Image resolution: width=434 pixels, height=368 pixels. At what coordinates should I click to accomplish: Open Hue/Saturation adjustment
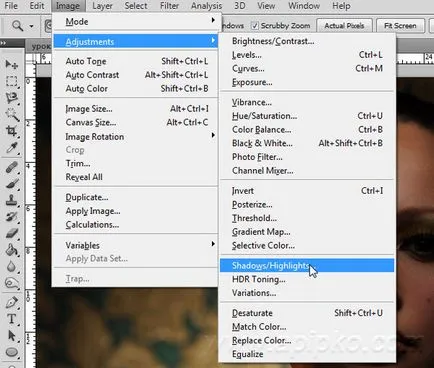(x=307, y=116)
